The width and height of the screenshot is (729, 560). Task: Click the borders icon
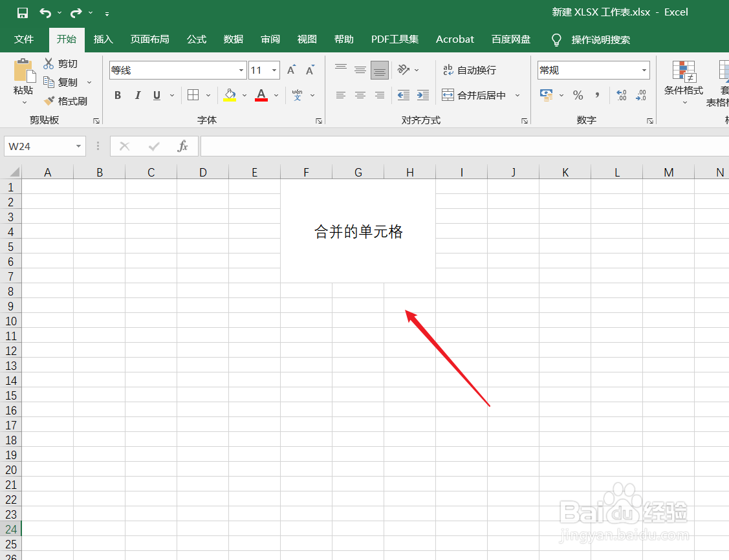pyautogui.click(x=193, y=95)
